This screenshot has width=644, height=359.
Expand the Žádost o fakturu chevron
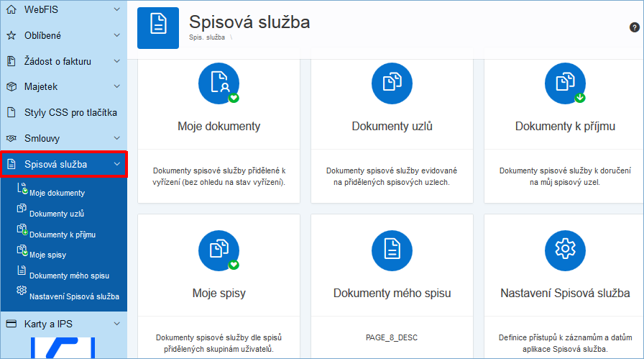pos(116,61)
